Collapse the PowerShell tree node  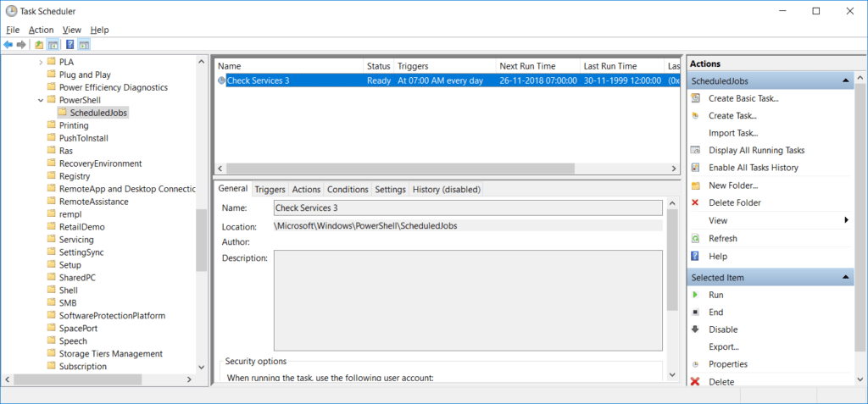click(x=41, y=100)
